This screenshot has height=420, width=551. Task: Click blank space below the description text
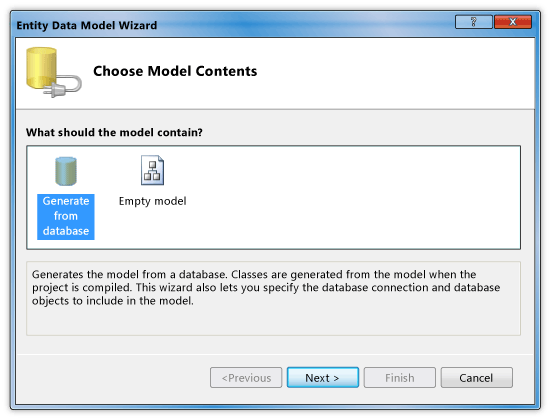(x=273, y=321)
